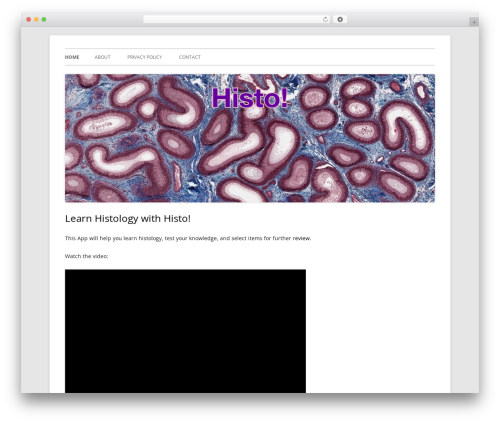Image resolution: width=500 pixels, height=423 pixels.
Task: Open the CONTACT page
Action: [x=190, y=57]
